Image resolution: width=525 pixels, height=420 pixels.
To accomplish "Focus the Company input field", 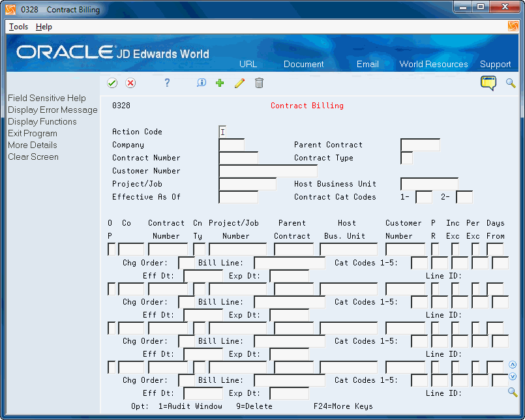I will pyautogui.click(x=232, y=145).
